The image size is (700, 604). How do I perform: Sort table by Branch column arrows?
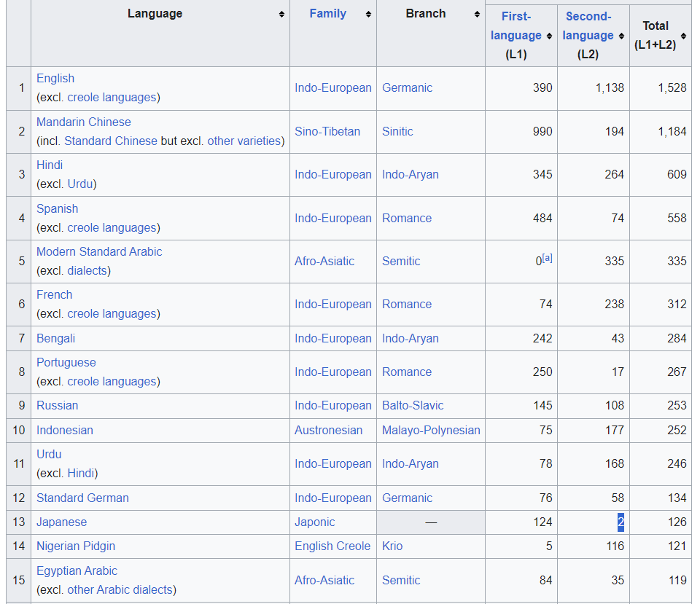click(477, 15)
